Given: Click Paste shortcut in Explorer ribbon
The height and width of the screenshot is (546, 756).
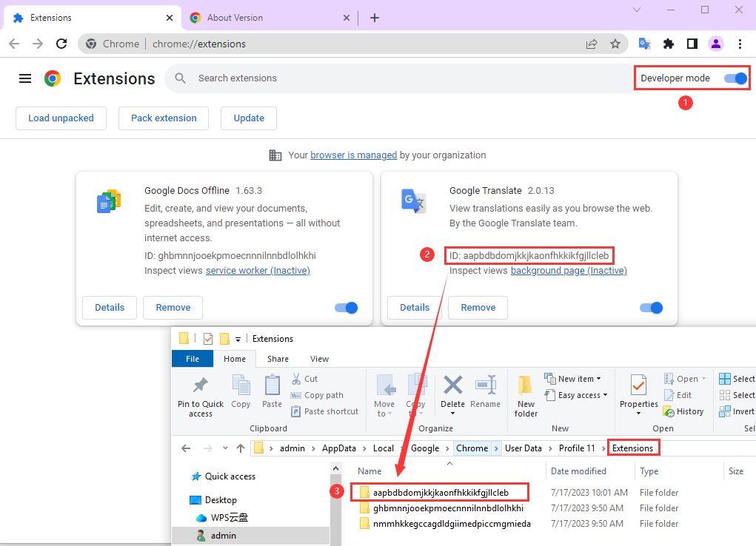Looking at the screenshot, I should (325, 411).
